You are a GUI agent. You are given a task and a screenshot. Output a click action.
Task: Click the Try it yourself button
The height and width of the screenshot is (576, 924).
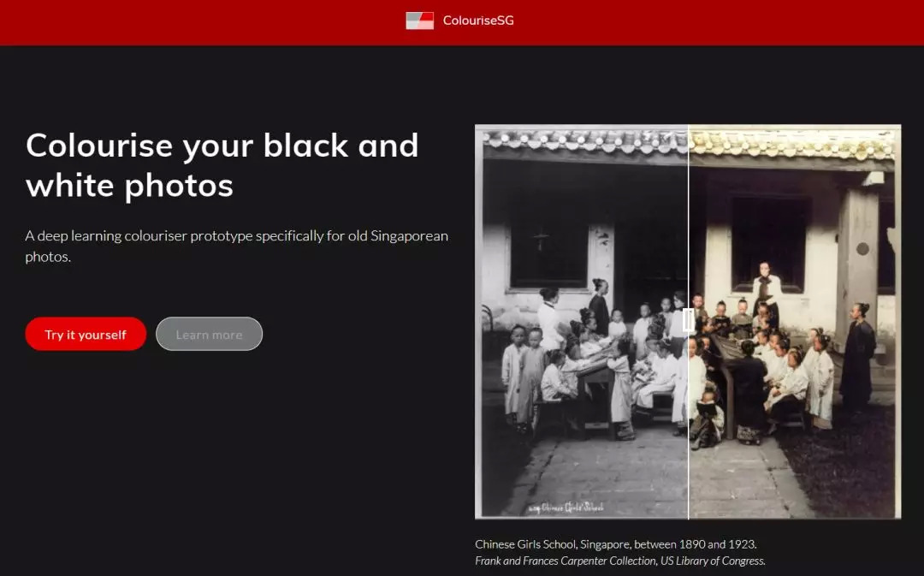pos(86,335)
